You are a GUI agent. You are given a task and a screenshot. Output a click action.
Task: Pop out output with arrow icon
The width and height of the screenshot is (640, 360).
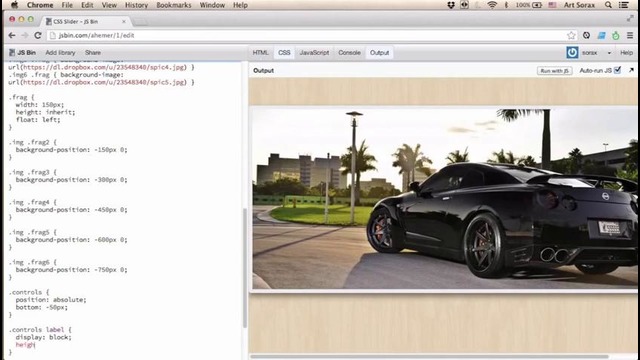pos(631,70)
